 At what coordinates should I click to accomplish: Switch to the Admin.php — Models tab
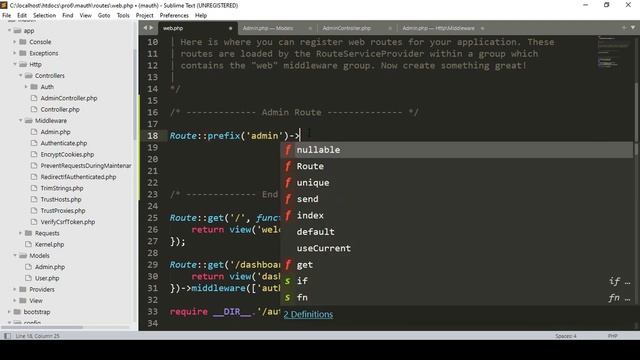[x=268, y=28]
